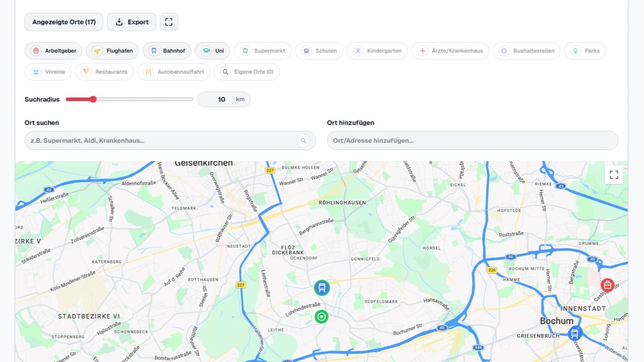Focus the Ort suchen search field
The image size is (644, 362).
170,140
